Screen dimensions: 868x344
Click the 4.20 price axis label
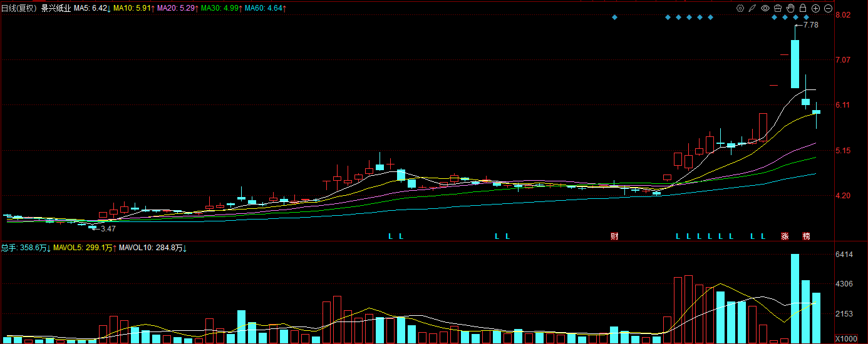[844, 196]
